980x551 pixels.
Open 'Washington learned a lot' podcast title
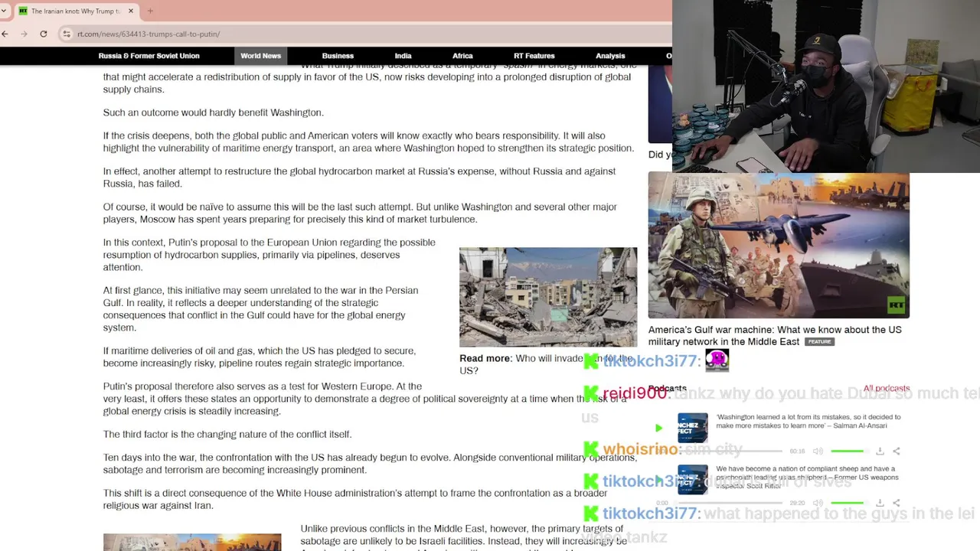point(808,422)
